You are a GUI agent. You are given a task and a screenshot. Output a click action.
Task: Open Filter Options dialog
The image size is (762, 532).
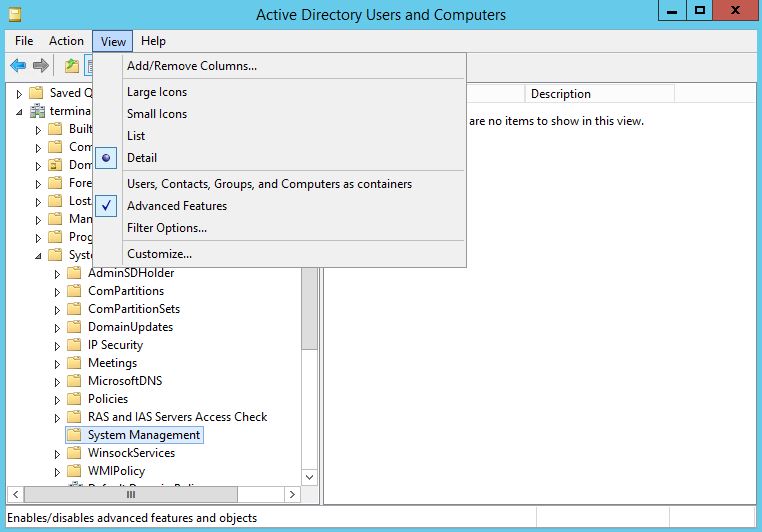[279, 228]
